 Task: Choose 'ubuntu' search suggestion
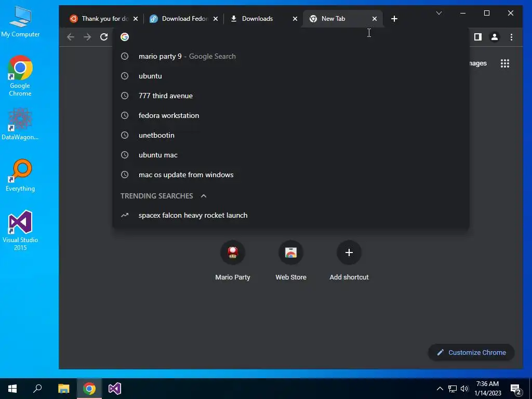[291, 76]
